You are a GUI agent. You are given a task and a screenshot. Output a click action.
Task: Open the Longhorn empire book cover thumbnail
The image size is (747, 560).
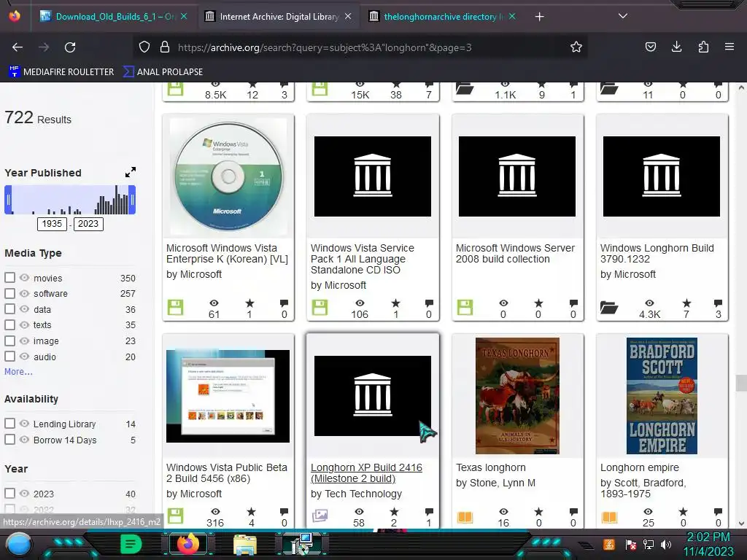(662, 396)
